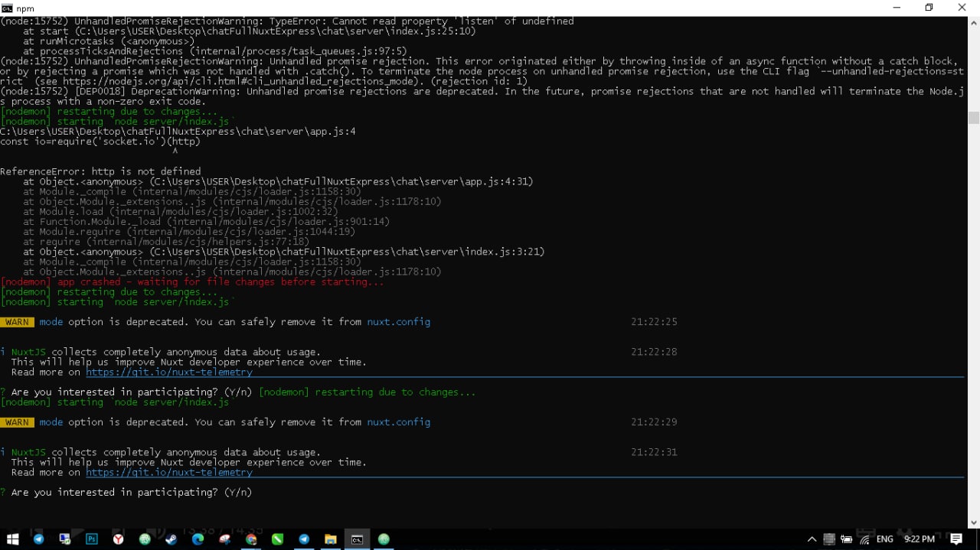Click the 'at Module.require' stack trace line
980x550 pixels.
[x=188, y=232]
